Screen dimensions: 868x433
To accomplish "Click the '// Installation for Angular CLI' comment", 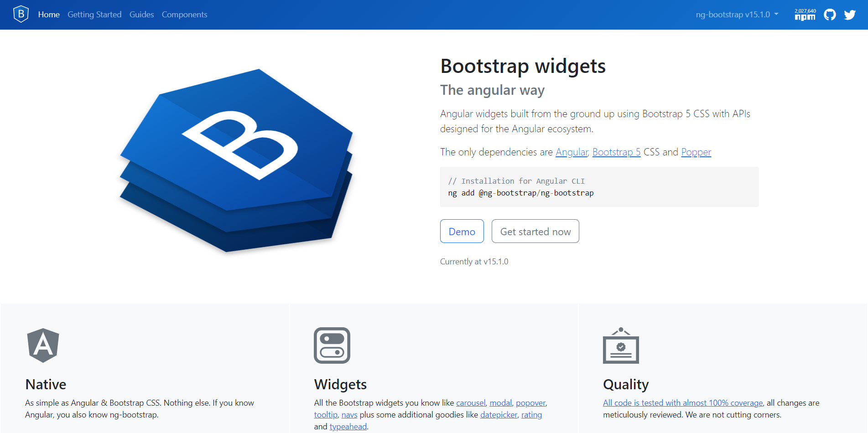I will (516, 181).
